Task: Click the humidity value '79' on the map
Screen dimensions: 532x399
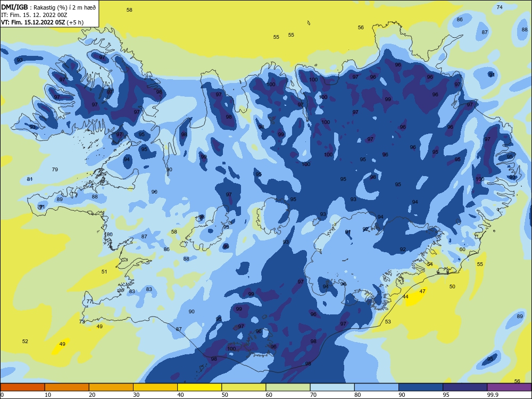Action: pyautogui.click(x=55, y=169)
